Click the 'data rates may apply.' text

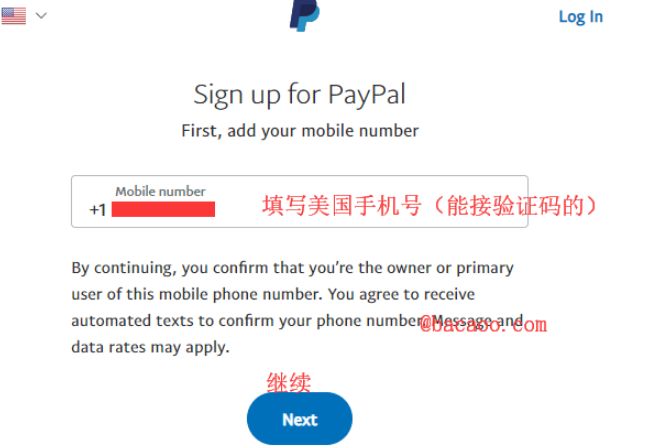[x=150, y=347]
